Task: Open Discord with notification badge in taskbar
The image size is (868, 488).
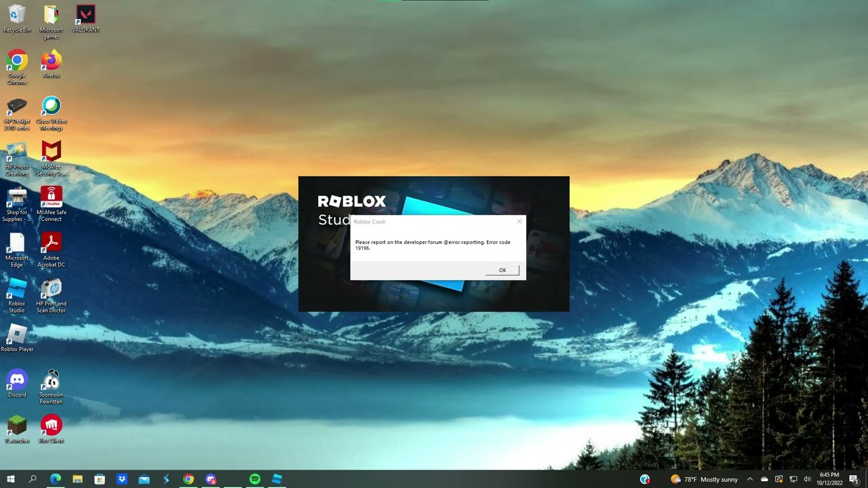Action: [x=211, y=479]
